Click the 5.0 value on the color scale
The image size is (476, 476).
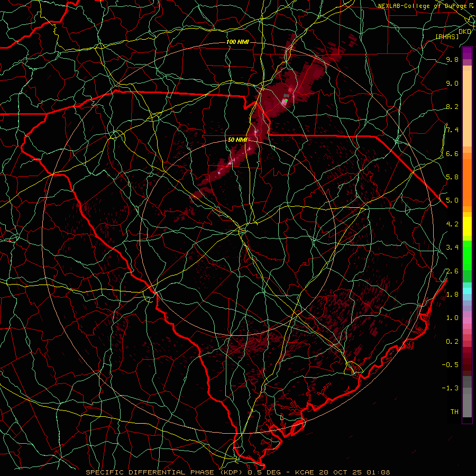(x=452, y=200)
